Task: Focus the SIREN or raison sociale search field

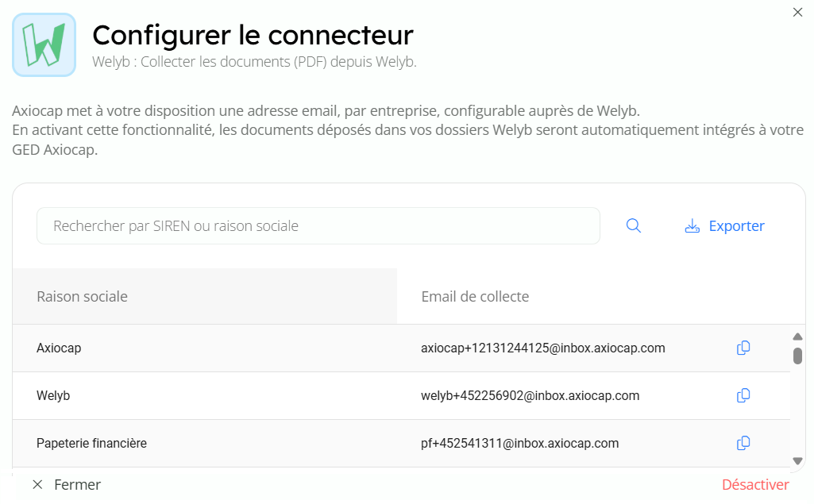Action: [x=318, y=226]
